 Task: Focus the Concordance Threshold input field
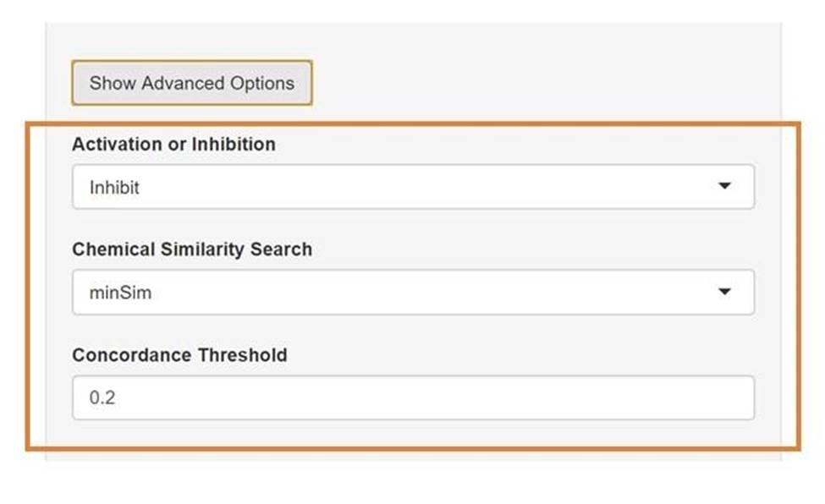[x=413, y=397]
